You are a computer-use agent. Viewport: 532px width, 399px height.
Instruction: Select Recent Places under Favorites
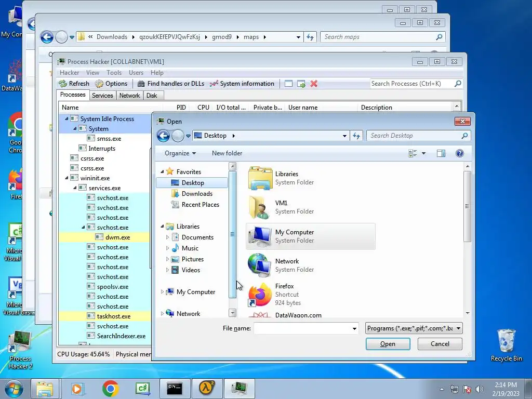195,205
